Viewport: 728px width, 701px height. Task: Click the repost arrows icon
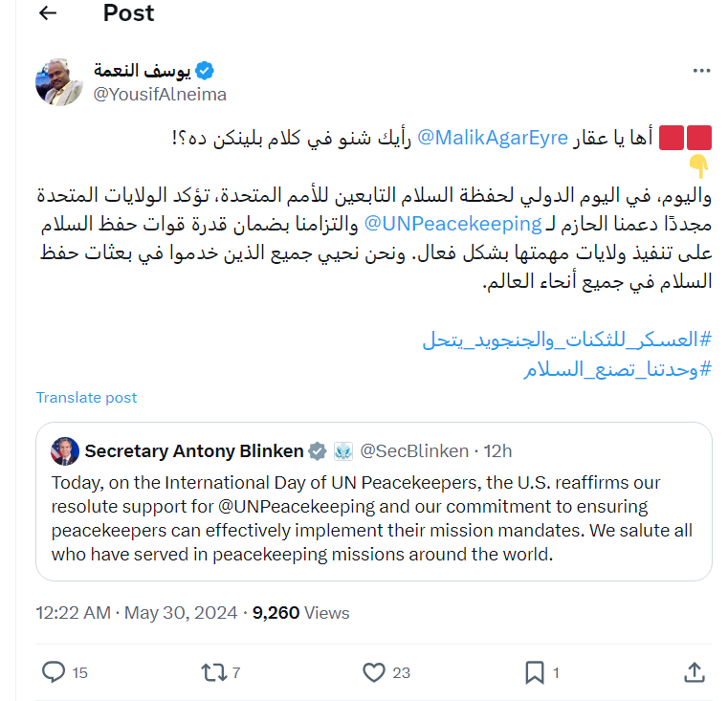212,672
